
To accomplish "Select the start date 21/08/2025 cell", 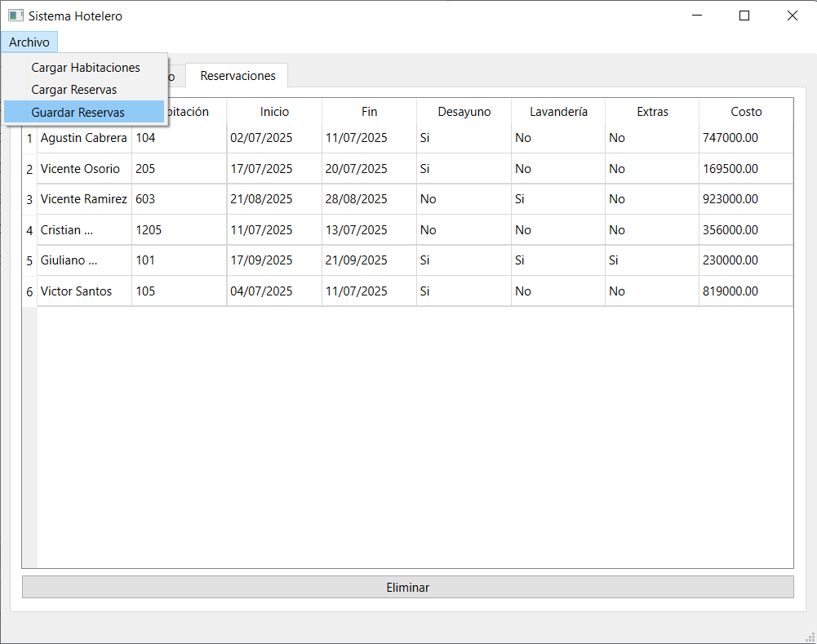I will [274, 199].
